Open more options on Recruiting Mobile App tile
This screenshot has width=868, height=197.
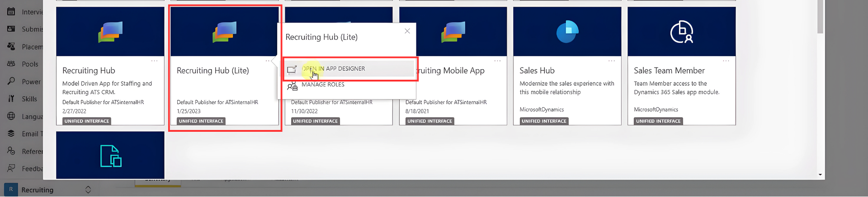pyautogui.click(x=497, y=61)
